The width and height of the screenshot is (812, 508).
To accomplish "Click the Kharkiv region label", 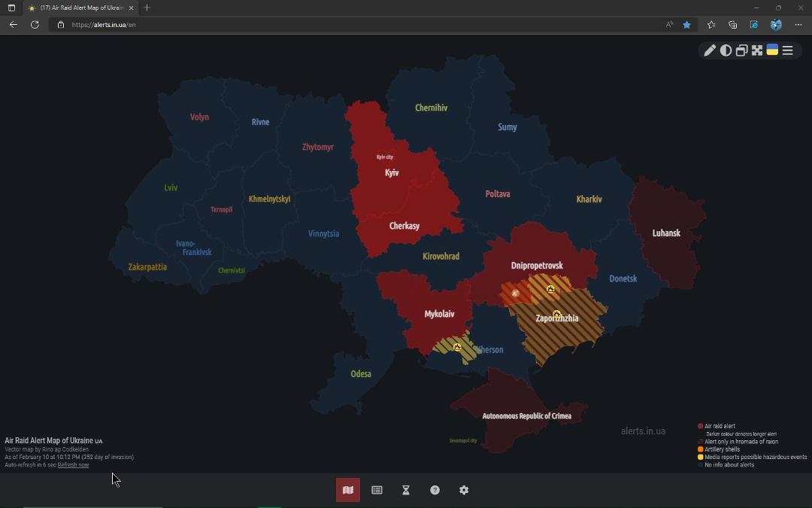I will click(x=589, y=199).
